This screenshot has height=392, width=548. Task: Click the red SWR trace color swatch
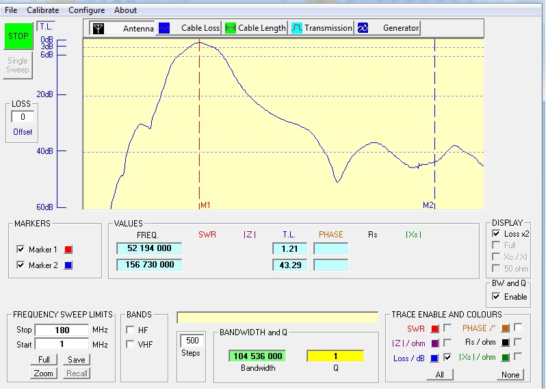coord(434,329)
